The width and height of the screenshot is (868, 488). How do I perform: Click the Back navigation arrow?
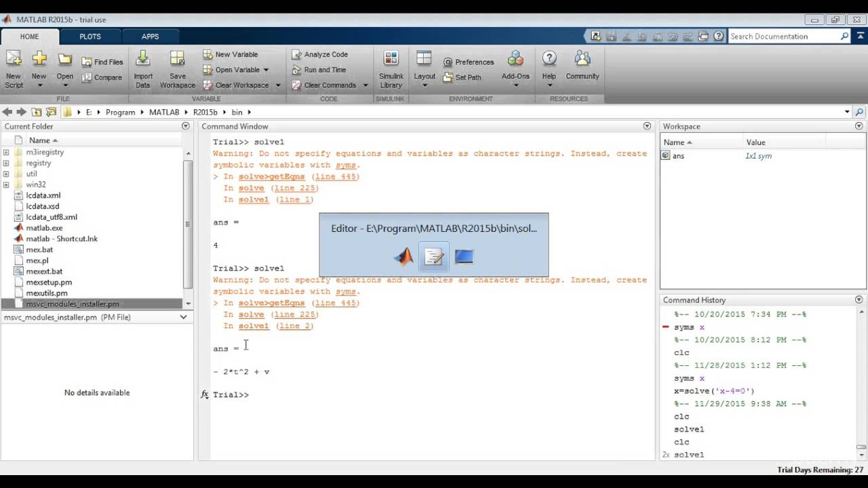point(7,112)
